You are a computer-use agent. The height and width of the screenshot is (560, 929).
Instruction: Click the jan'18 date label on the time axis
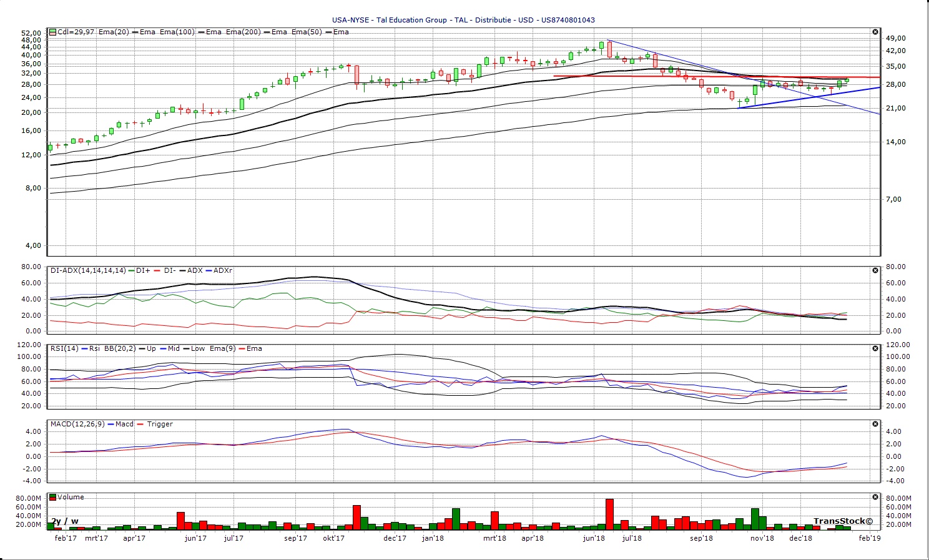pyautogui.click(x=433, y=538)
